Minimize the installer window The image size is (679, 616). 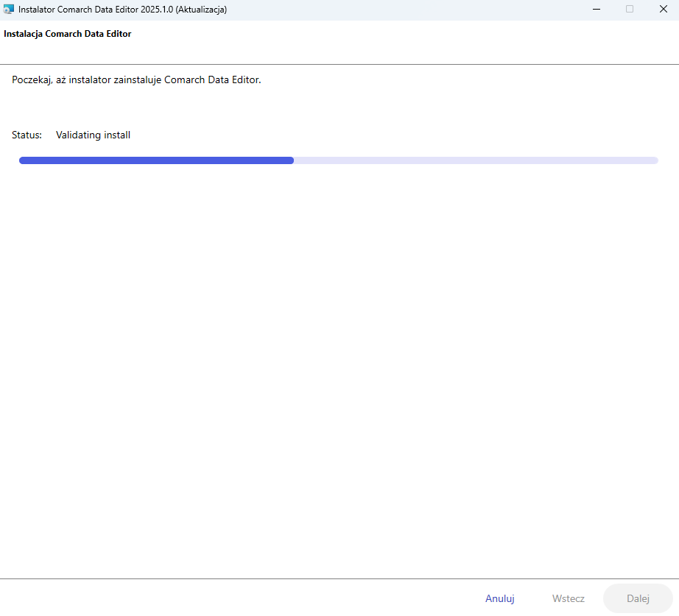[597, 9]
